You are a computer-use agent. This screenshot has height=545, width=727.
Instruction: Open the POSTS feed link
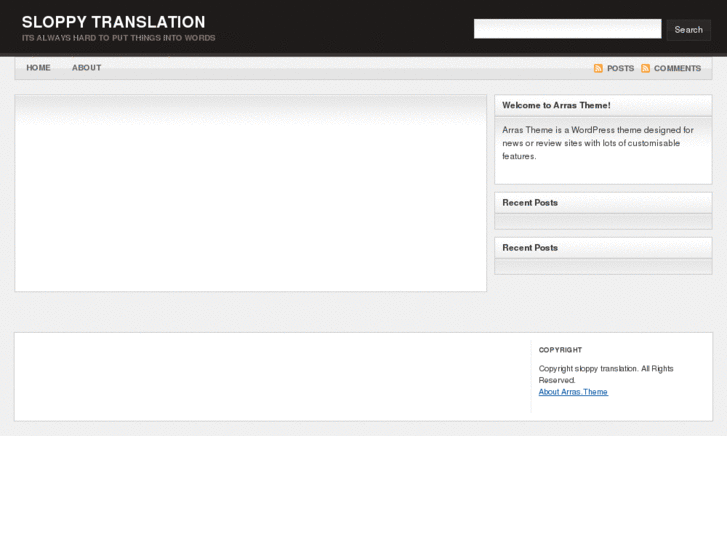620,68
